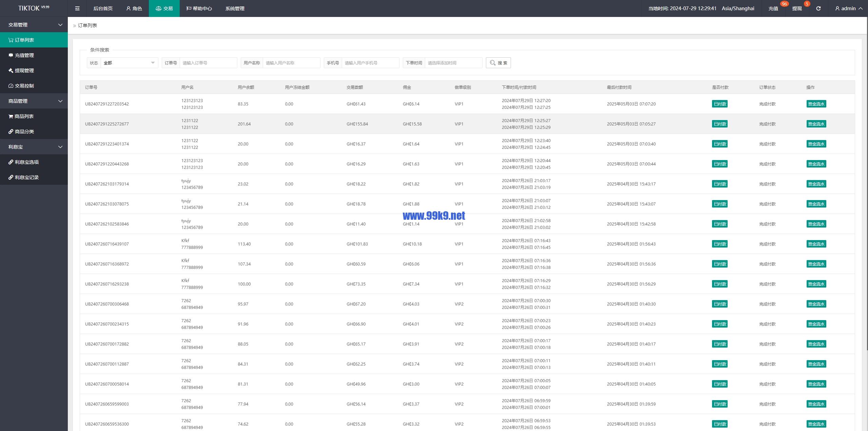Open the 状态 dropdown showing 全部
The height and width of the screenshot is (431, 868).
pos(129,63)
